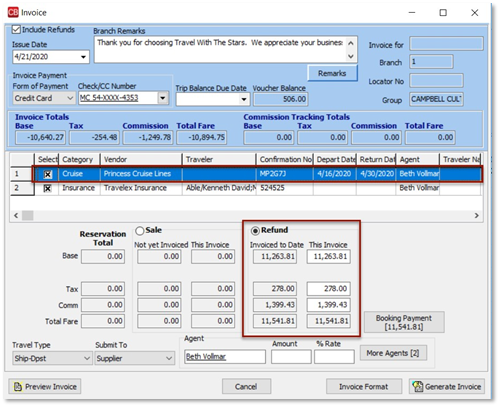Open the Issue Date dropdown
Image resolution: width=500 pixels, height=407 pixels.
[83, 57]
